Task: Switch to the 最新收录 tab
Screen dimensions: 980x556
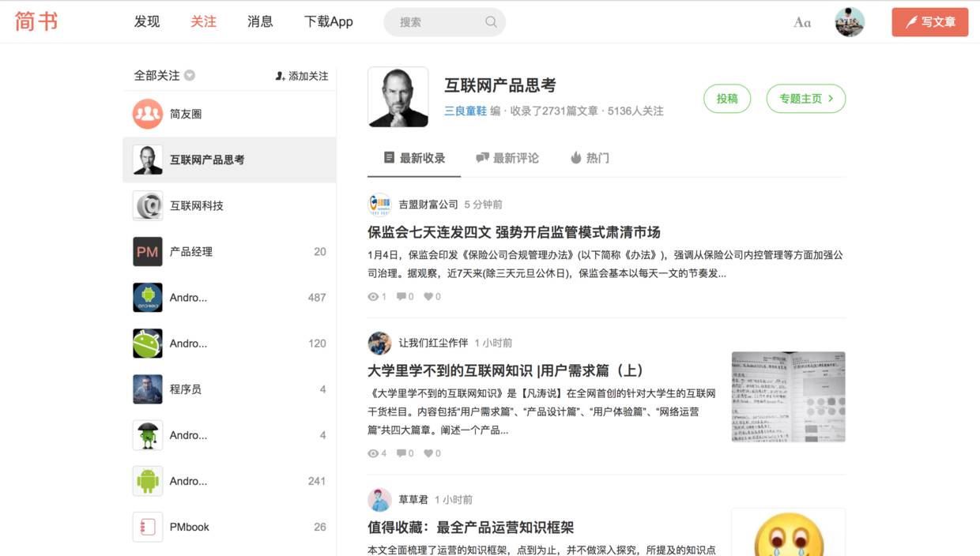Action: 414,158
